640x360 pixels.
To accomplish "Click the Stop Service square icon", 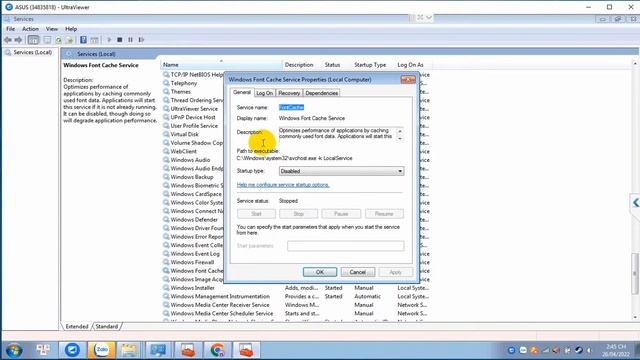I will [x=120, y=40].
